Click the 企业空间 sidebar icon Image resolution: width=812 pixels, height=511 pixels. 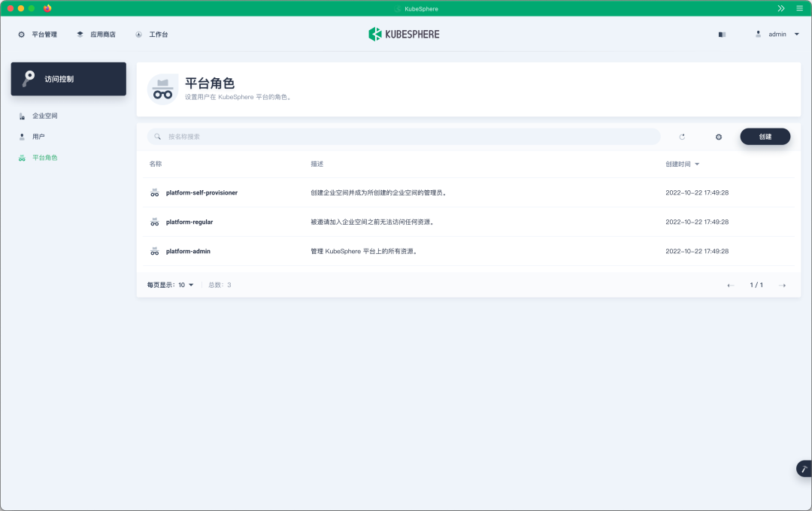22,116
